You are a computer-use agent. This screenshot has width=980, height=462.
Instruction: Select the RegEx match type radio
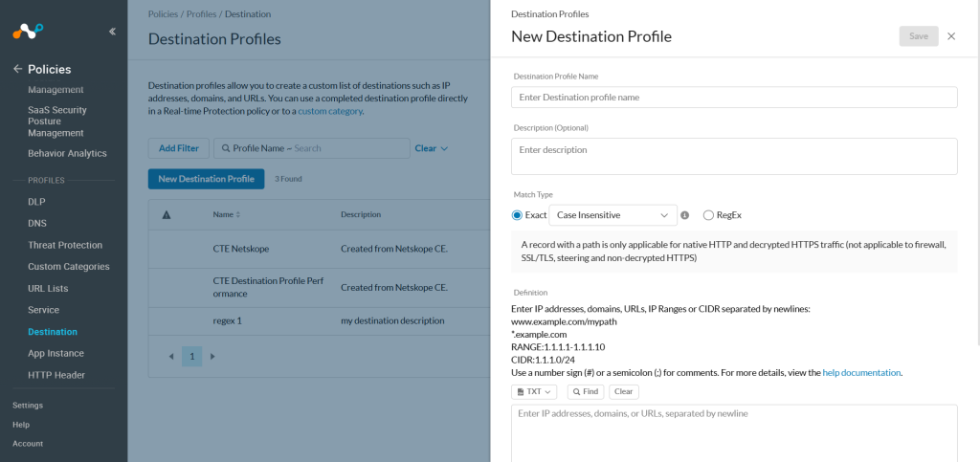(x=708, y=215)
